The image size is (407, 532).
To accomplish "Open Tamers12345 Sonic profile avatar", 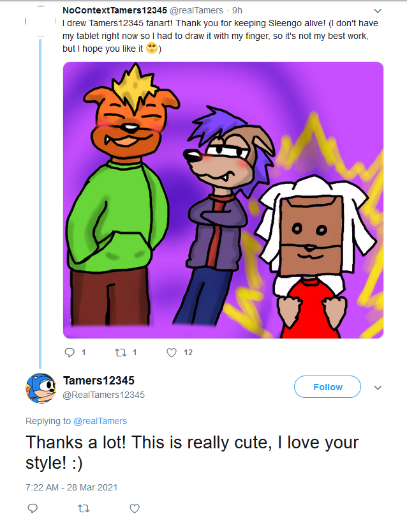I will pyautogui.click(x=40, y=388).
